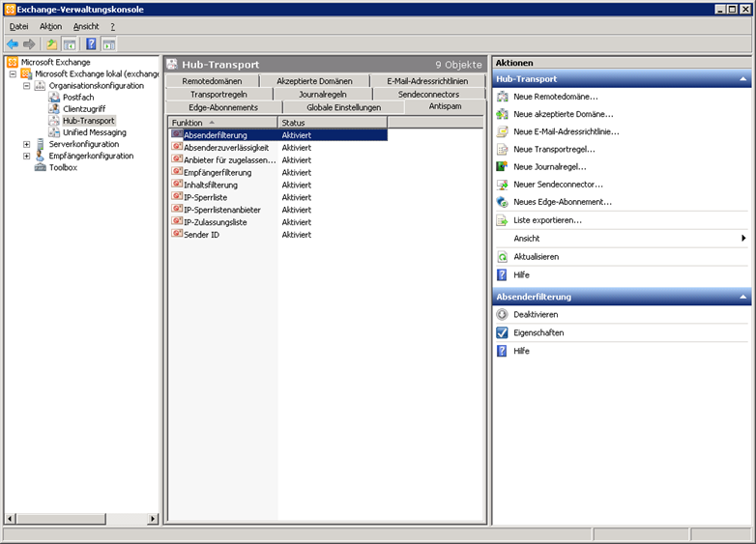756x544 pixels.
Task: Click the Back arrow toolbar icon
Action: tap(13, 44)
